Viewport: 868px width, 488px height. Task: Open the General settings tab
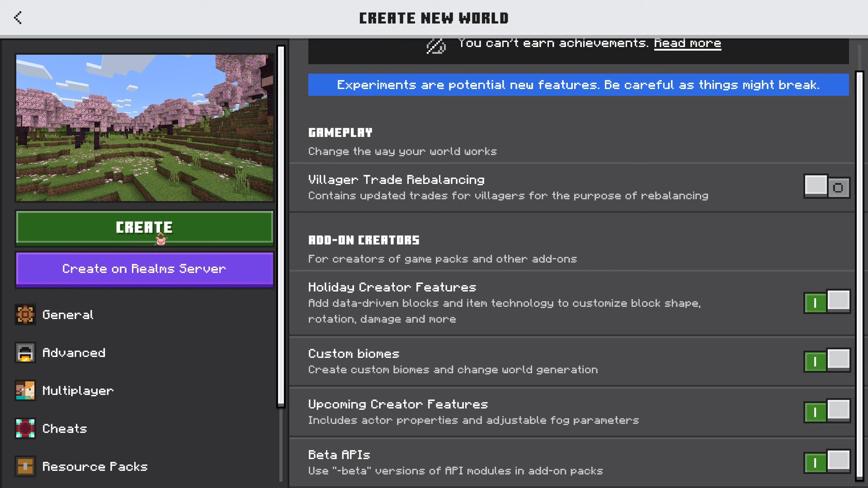[145, 314]
